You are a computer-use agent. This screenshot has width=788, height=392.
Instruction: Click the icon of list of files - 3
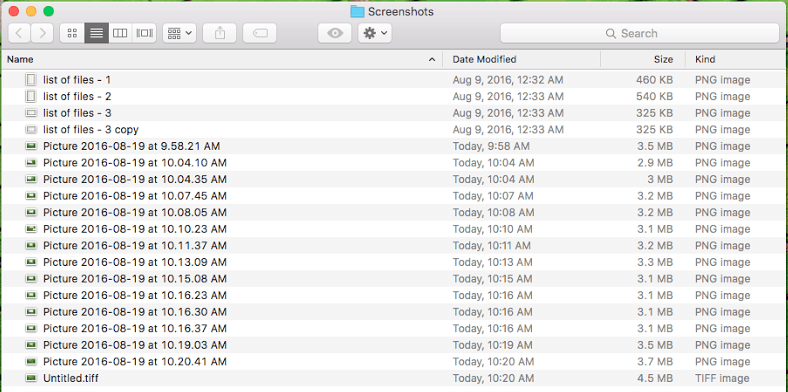31,113
